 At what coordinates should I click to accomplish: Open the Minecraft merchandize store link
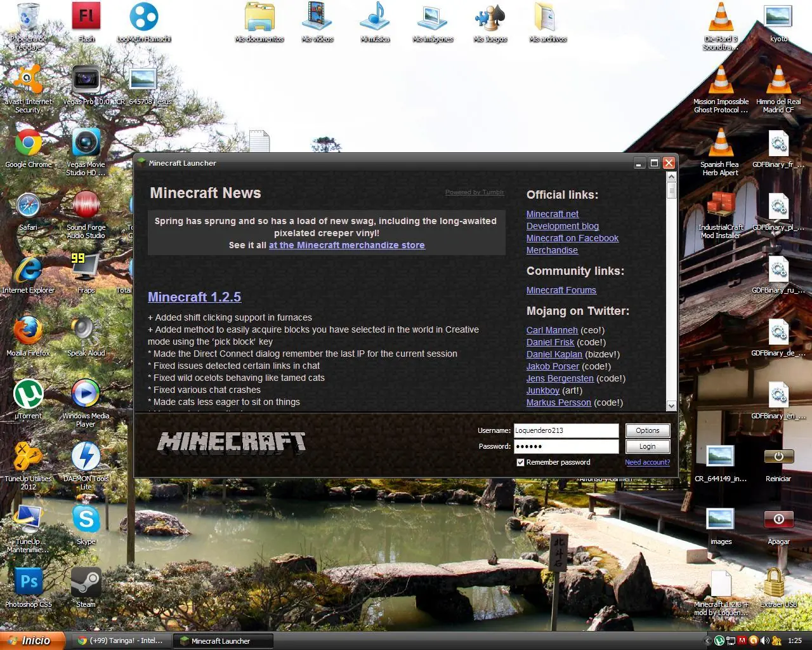click(x=346, y=245)
